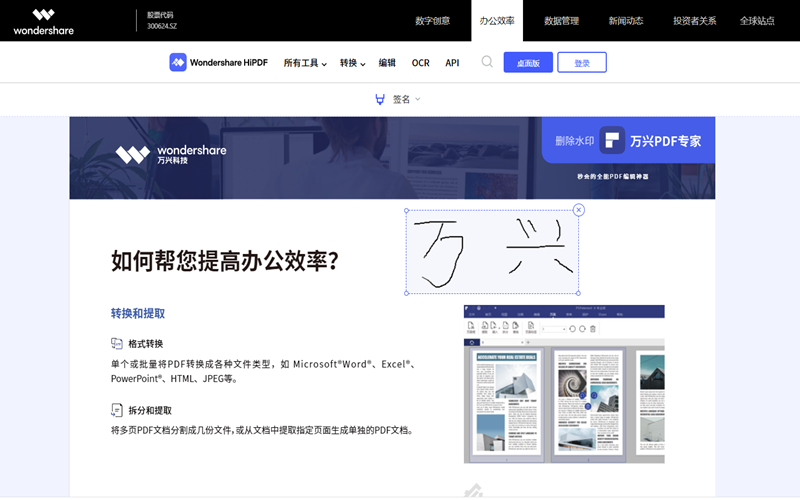This screenshot has width=800, height=500.
Task: Click the 万兴PDF专家 app icon
Action: [612, 140]
